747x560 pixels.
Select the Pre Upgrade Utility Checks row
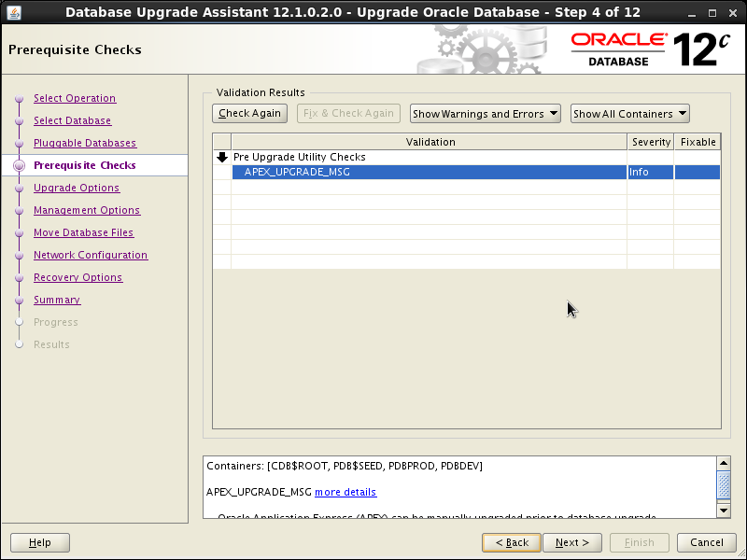pos(466,157)
